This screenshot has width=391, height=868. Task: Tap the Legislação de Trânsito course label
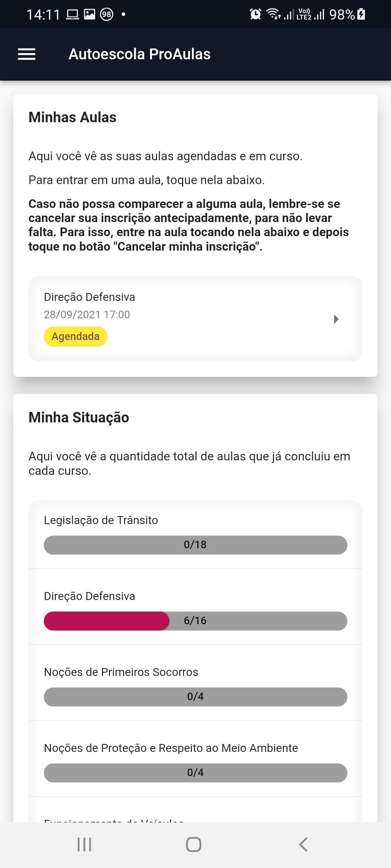point(101,520)
